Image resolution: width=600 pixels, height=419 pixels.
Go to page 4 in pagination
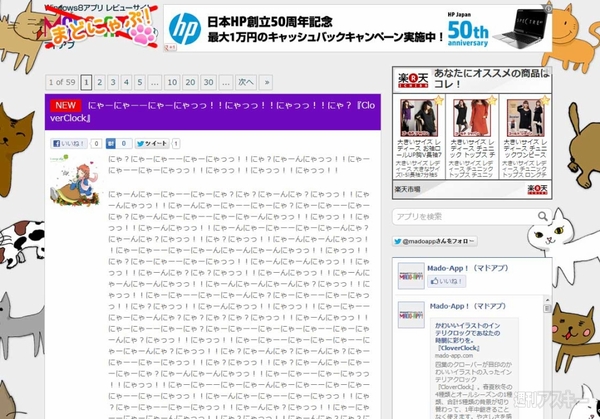tap(126, 82)
